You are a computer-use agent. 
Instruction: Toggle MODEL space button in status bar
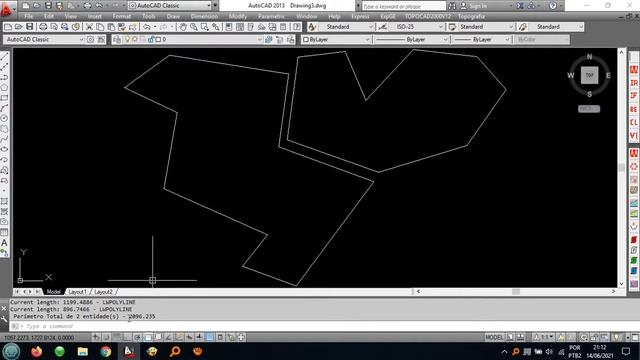click(494, 337)
